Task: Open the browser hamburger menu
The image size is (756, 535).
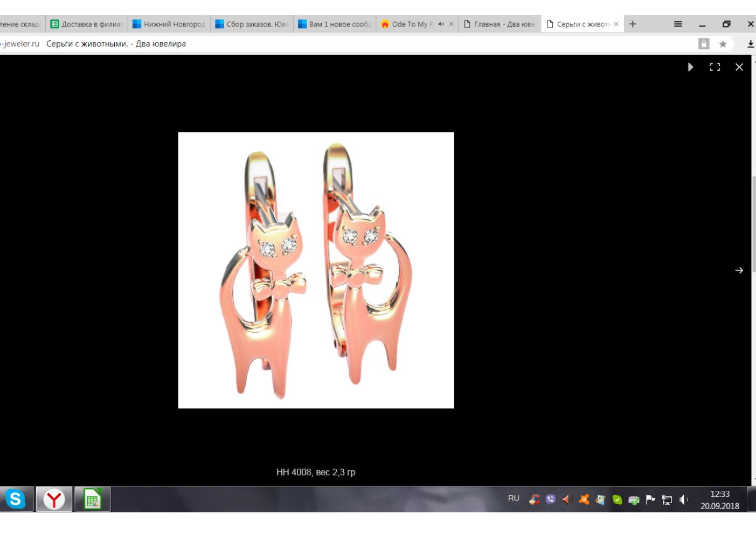Action: coord(678,24)
